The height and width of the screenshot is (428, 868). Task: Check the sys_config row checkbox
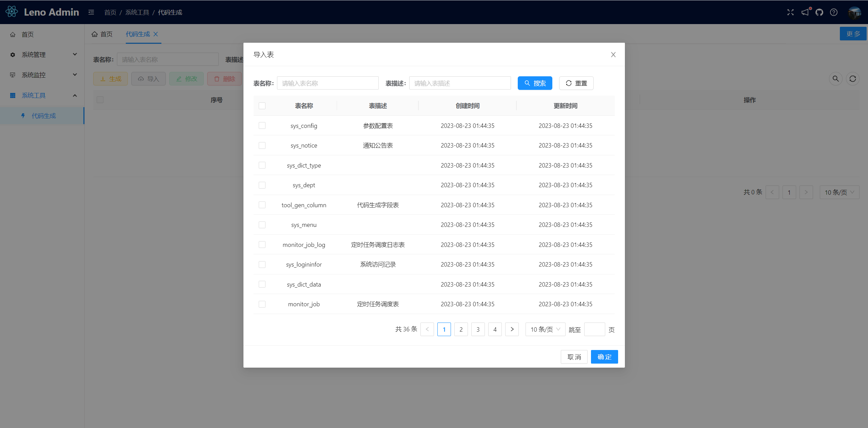tap(262, 126)
